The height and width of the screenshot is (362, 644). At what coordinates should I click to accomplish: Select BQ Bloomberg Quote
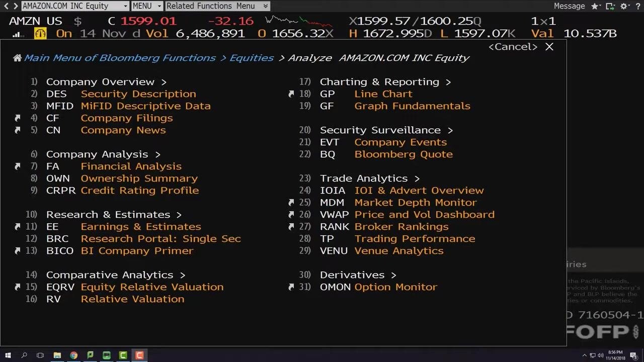pos(386,154)
